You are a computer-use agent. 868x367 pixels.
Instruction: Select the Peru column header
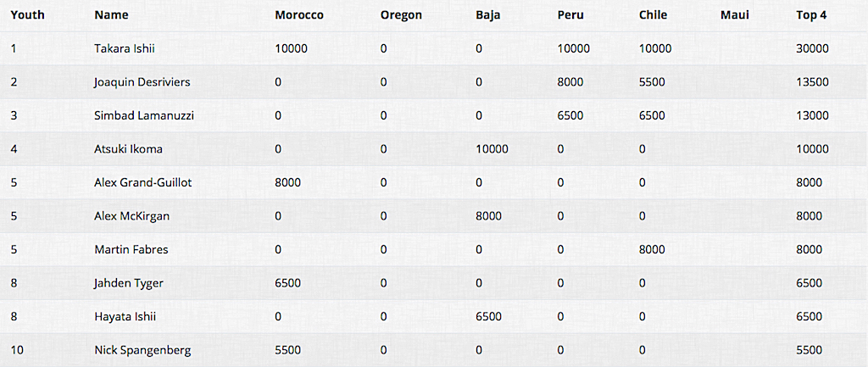[569, 15]
